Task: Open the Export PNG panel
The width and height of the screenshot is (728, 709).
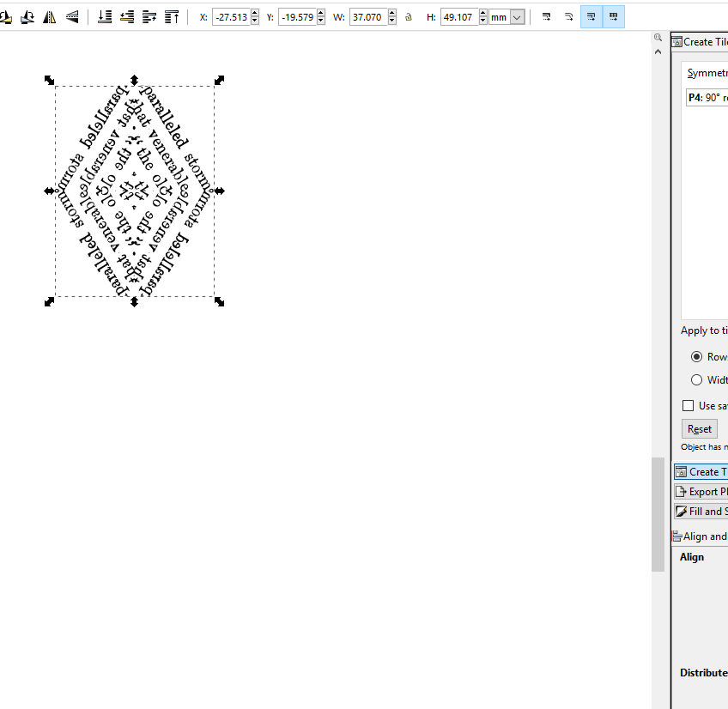Action: point(700,491)
